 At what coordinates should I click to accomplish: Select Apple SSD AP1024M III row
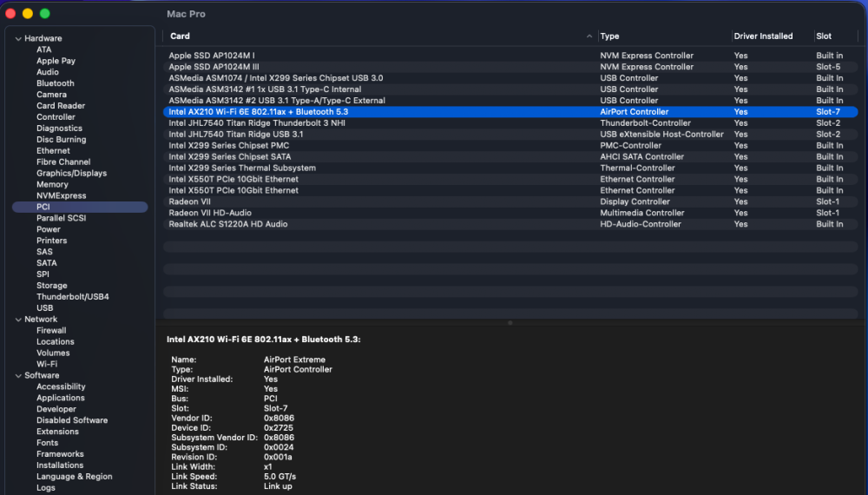tap(510, 67)
